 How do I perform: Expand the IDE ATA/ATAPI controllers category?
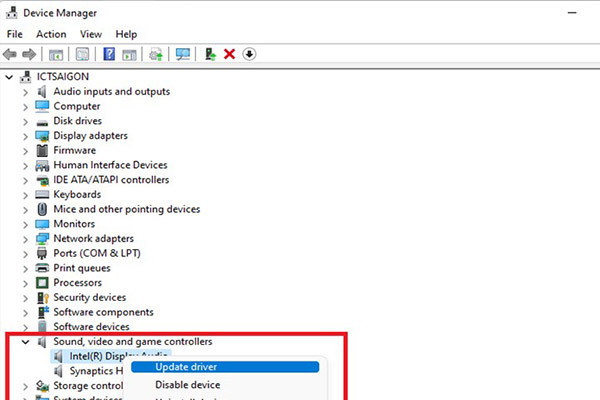pos(25,180)
